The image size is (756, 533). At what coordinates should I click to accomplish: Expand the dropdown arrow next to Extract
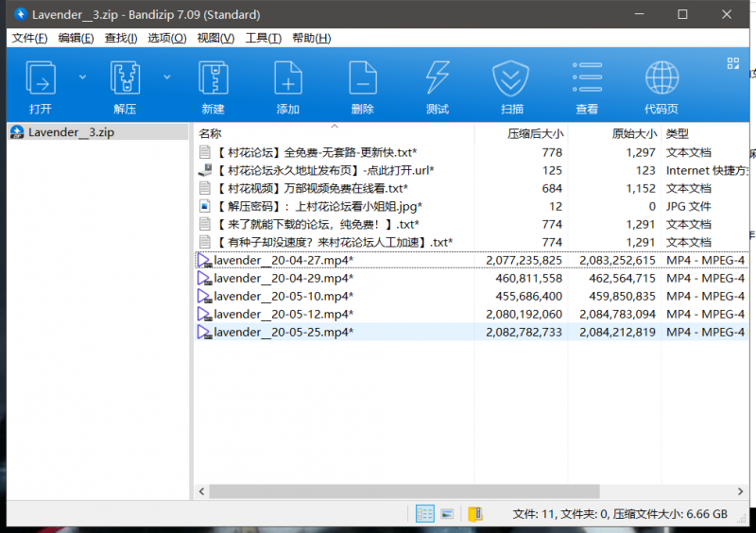pos(167,77)
